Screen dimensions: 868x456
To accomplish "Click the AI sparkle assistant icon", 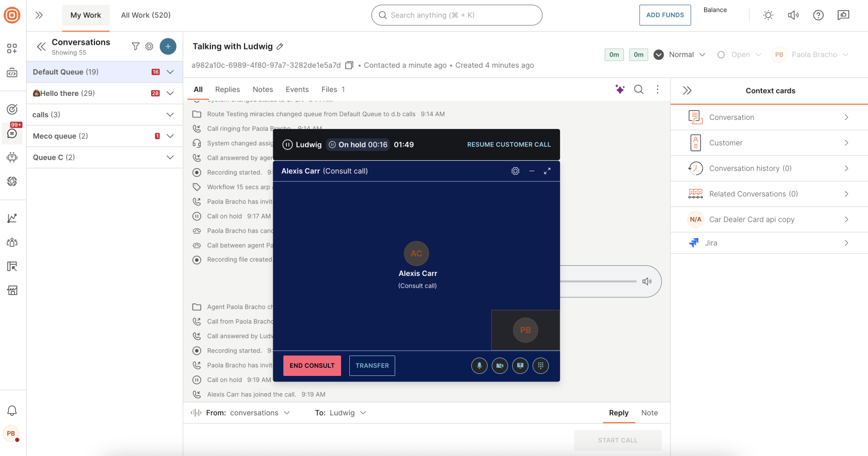I will 619,90.
